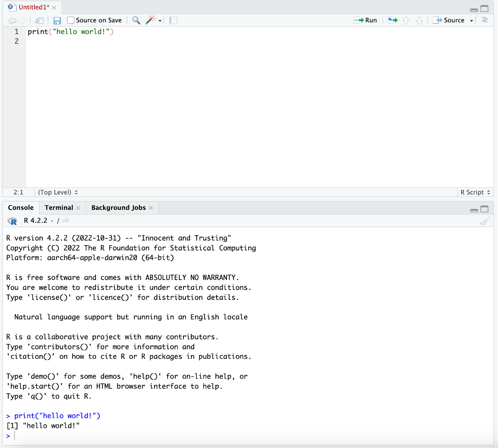The height and width of the screenshot is (448, 498).
Task: Click the console print("hello world!") command
Action: point(57,416)
